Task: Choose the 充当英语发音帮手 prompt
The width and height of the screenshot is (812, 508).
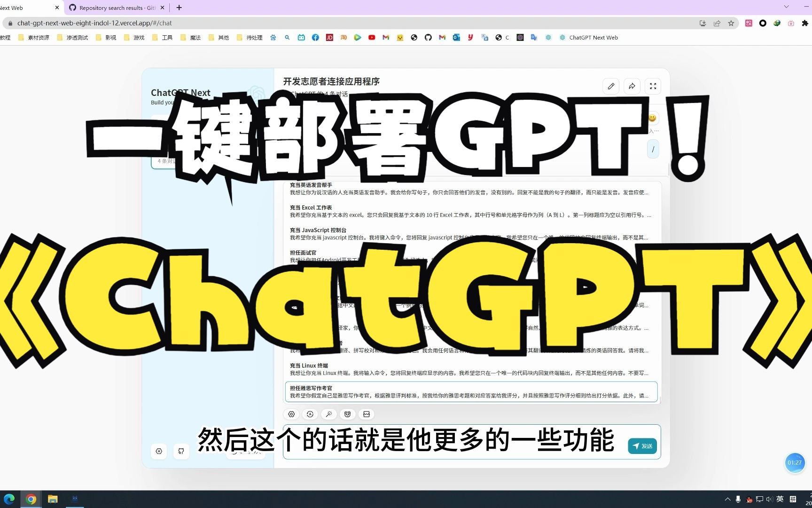Action: coord(471,189)
